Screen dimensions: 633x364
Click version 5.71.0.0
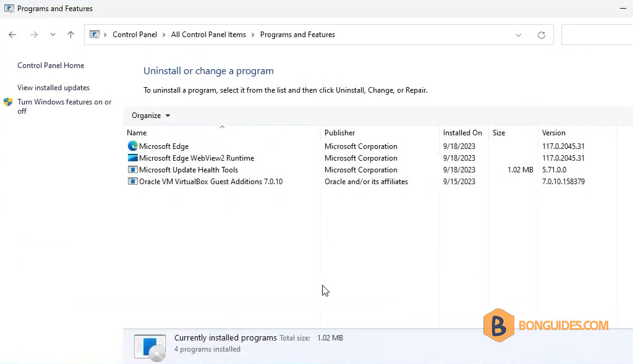(x=554, y=170)
